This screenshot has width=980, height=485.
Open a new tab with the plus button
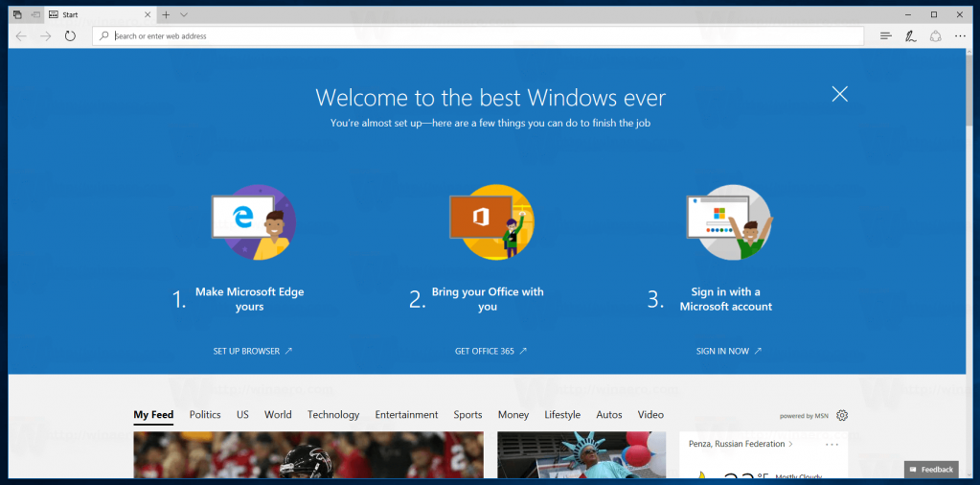click(166, 14)
